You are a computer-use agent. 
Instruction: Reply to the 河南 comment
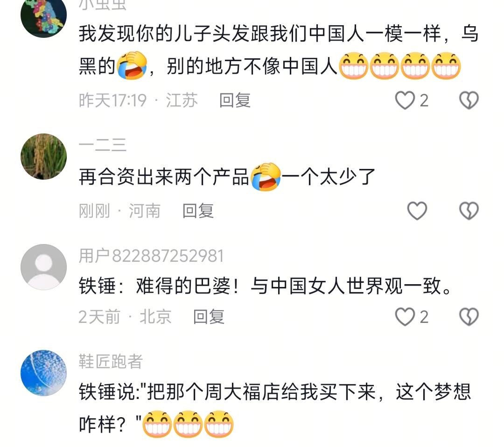pos(198,211)
